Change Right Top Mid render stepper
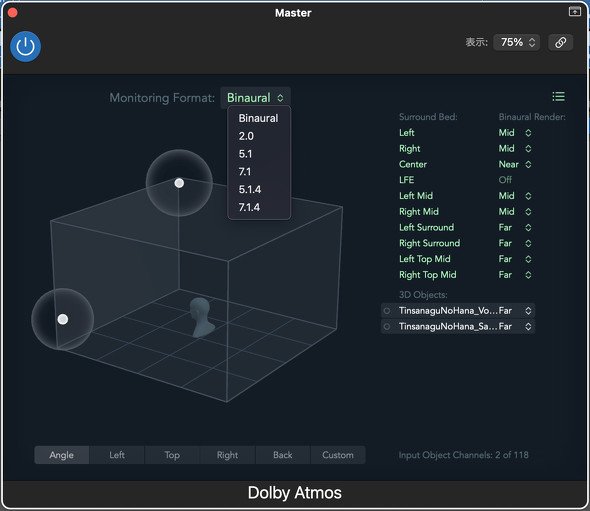This screenshot has height=511, width=590. point(528,275)
